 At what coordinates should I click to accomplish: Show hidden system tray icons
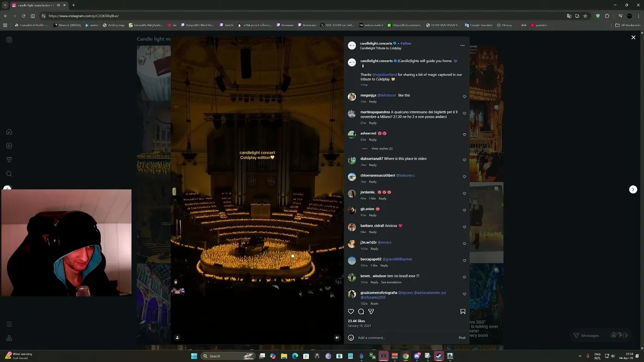point(580,356)
